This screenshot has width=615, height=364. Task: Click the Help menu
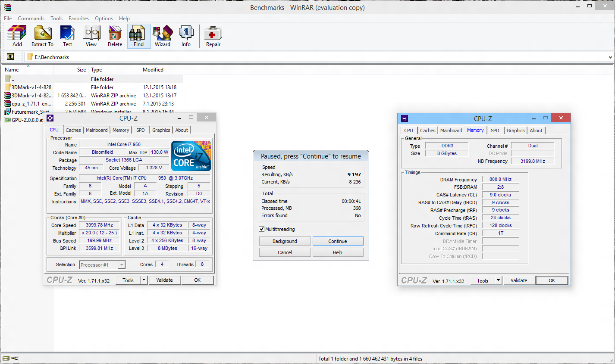124,19
